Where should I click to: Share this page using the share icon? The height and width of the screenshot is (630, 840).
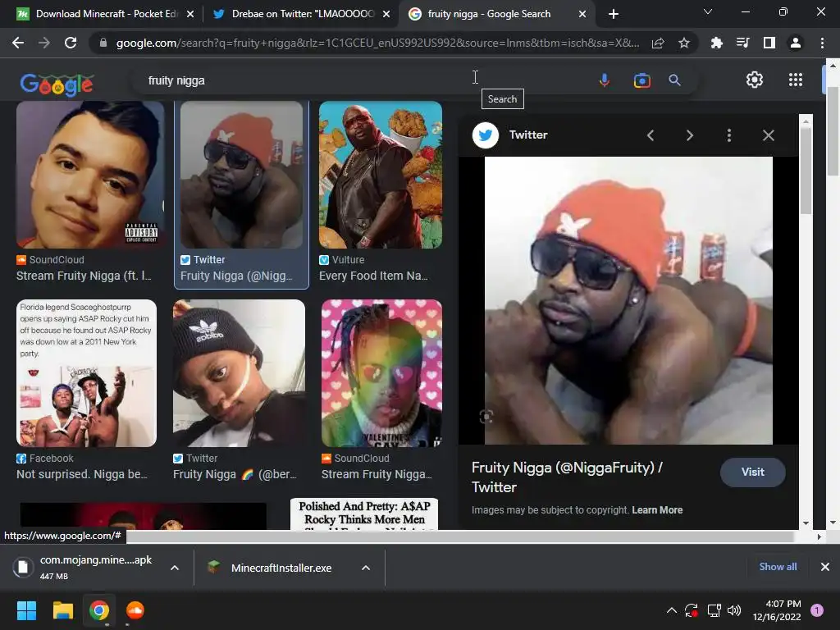coord(658,43)
